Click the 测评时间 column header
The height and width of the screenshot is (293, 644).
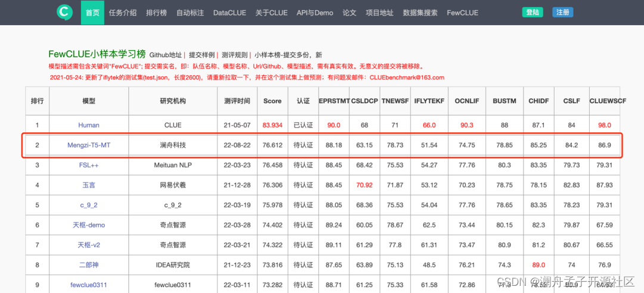point(237,101)
